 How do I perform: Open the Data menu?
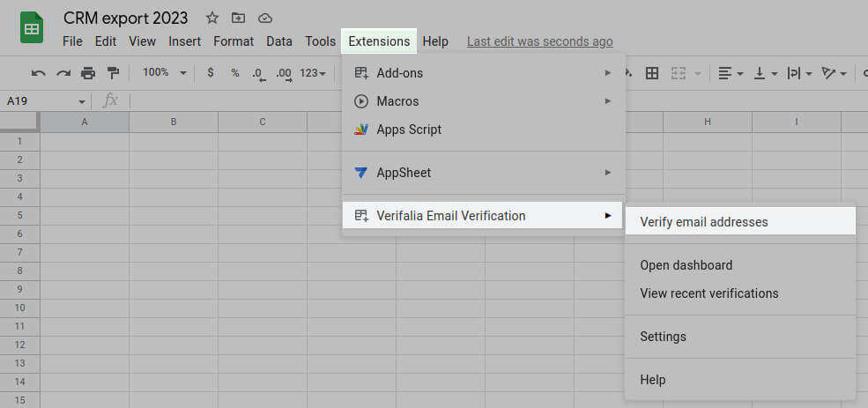coord(279,41)
